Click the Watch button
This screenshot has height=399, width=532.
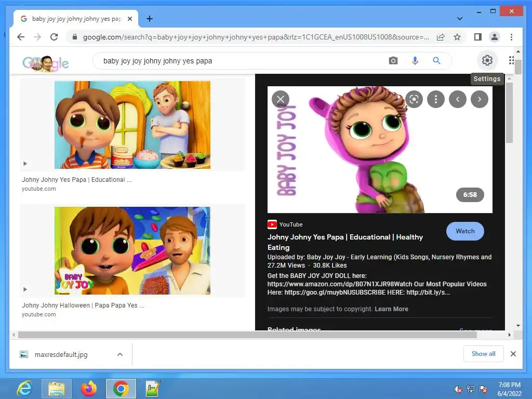click(x=465, y=231)
